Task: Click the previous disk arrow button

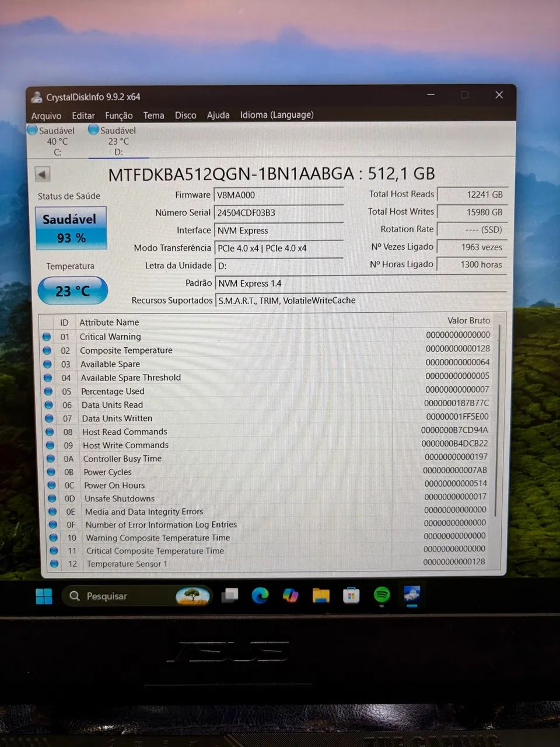Action: [43, 174]
